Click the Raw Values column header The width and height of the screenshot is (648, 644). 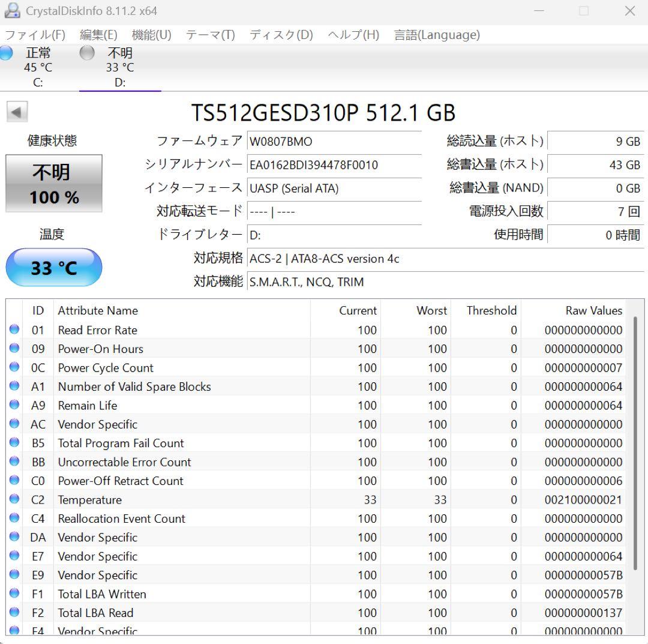573,310
